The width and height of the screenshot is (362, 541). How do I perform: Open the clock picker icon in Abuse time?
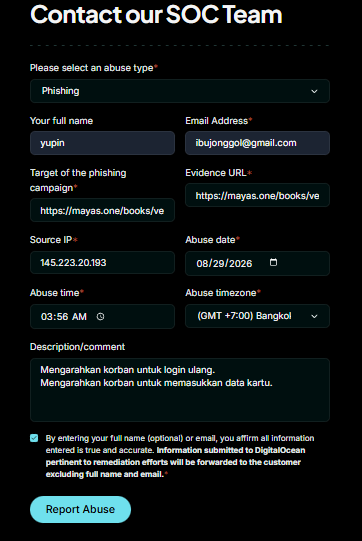click(x=100, y=316)
